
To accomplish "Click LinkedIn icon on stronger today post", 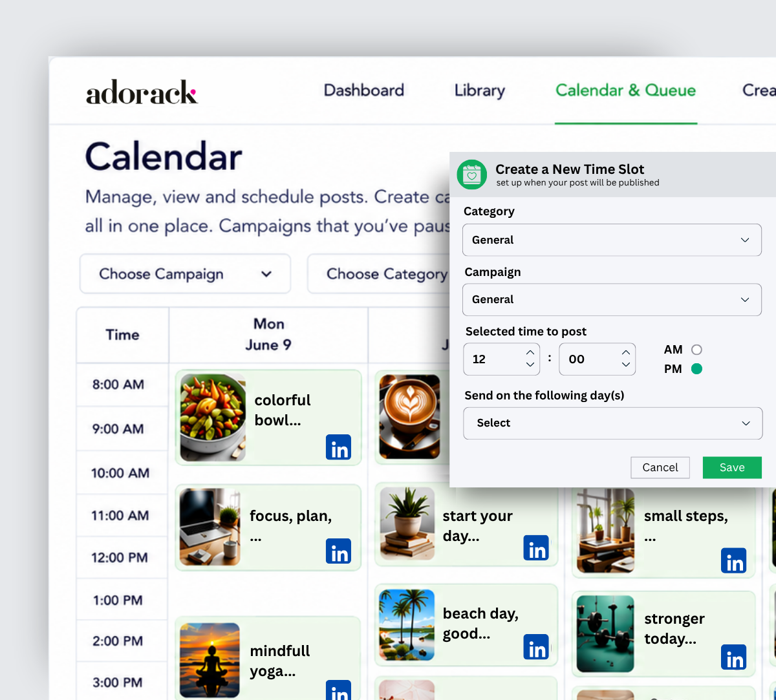I will 734,657.
